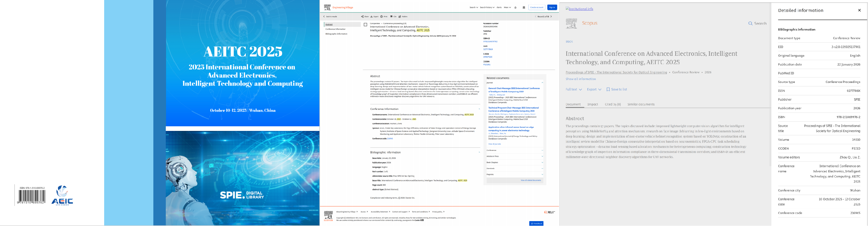Switch to the Scopus Impact tab
The image size is (868, 226).
pos(593,105)
